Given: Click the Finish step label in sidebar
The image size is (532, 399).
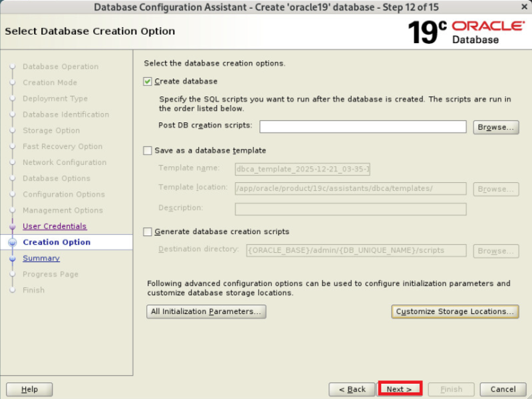Looking at the screenshot, I should (34, 290).
